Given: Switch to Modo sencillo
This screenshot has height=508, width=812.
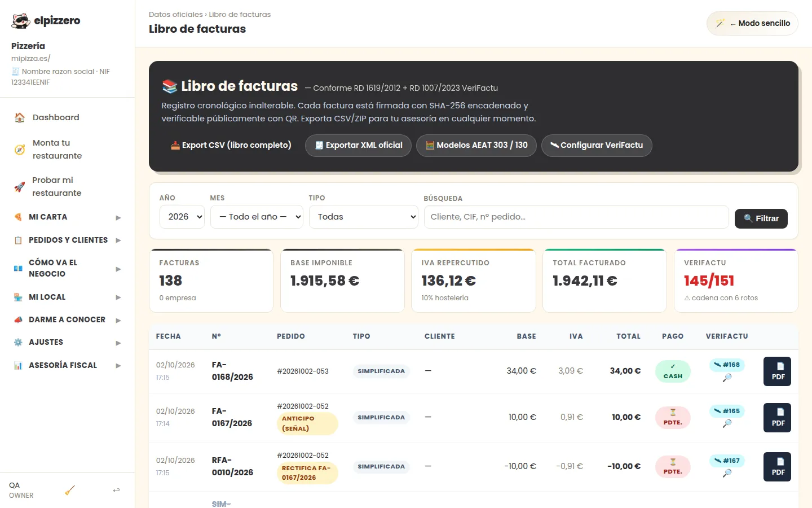Looking at the screenshot, I should point(752,23).
